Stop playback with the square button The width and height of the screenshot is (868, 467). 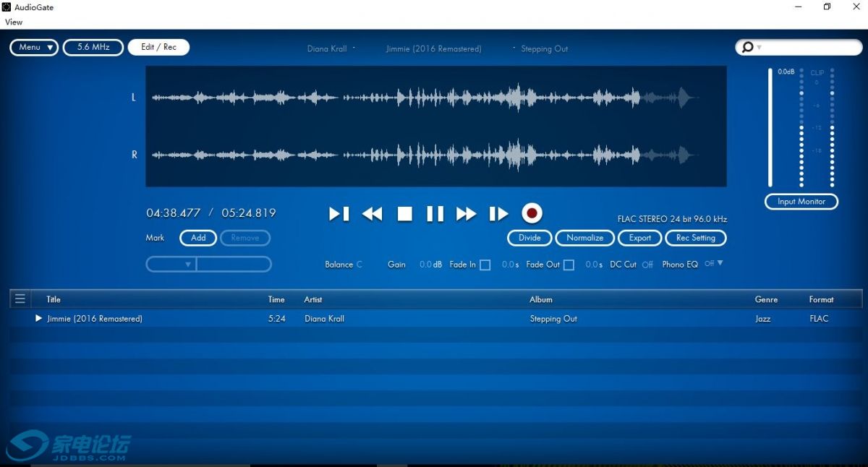(405, 213)
